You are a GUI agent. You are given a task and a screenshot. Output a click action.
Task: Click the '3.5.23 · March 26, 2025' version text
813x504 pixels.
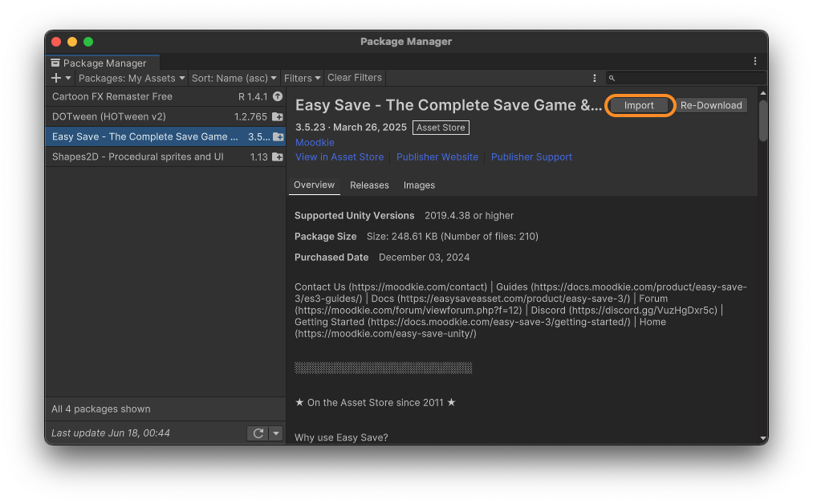351,128
